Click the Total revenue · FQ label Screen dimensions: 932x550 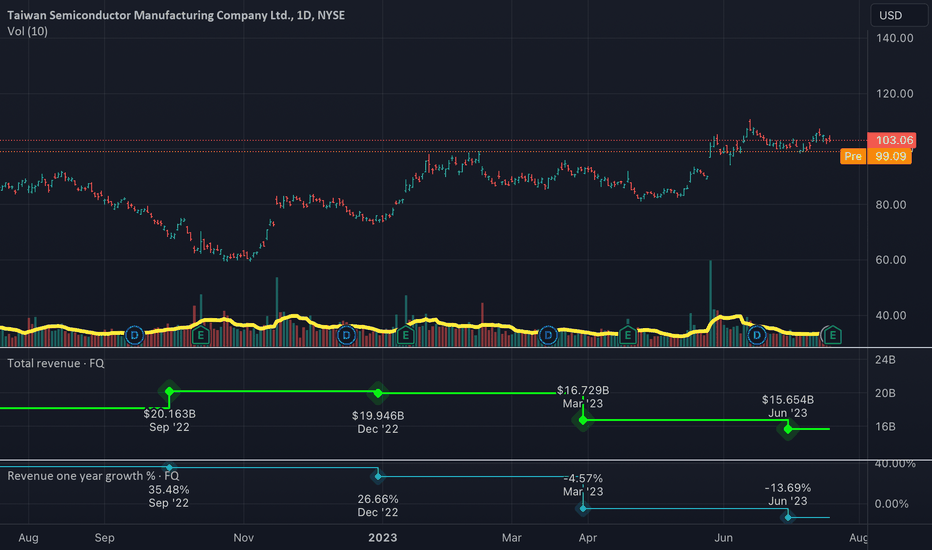coord(56,363)
